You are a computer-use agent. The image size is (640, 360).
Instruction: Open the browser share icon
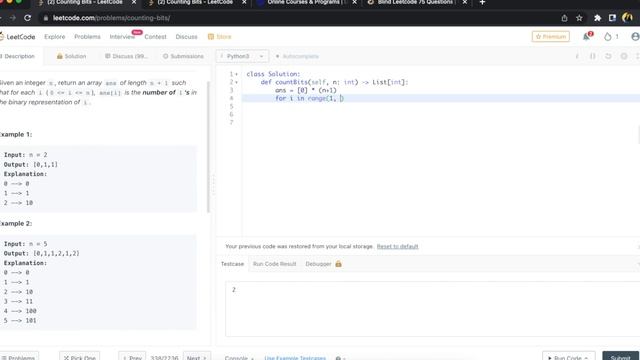(x=564, y=18)
